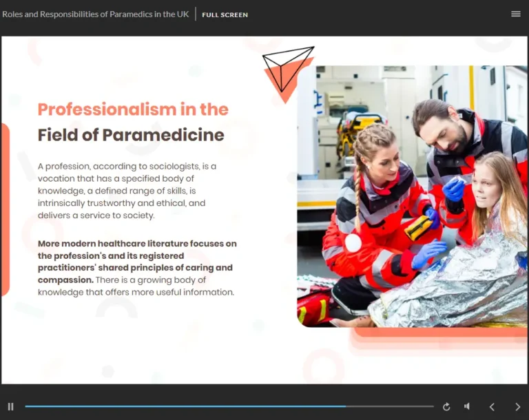The image size is (529, 420).
Task: Pause the slide playback
Action: pos(11,406)
